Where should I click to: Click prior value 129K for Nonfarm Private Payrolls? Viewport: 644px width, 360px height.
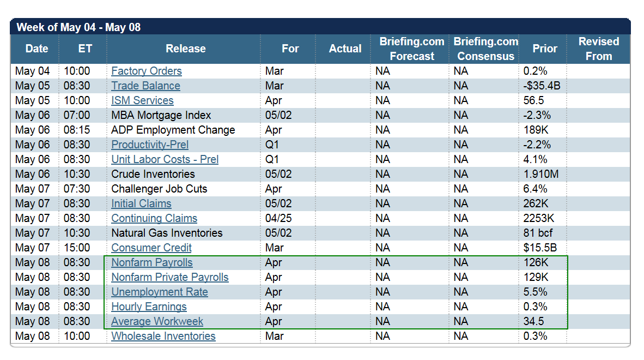point(536,278)
